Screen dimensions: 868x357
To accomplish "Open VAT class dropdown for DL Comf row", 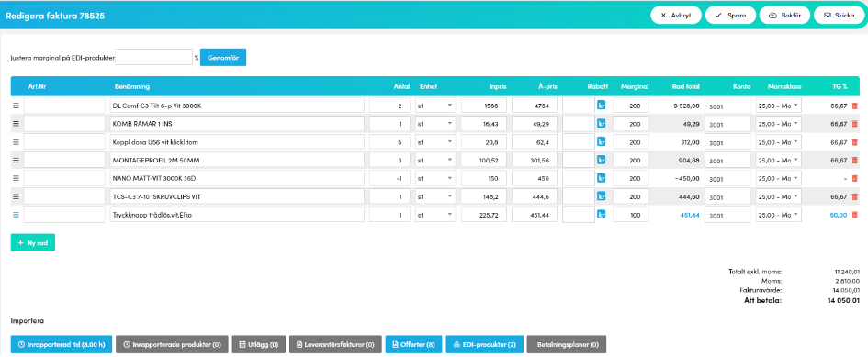I will (778, 106).
